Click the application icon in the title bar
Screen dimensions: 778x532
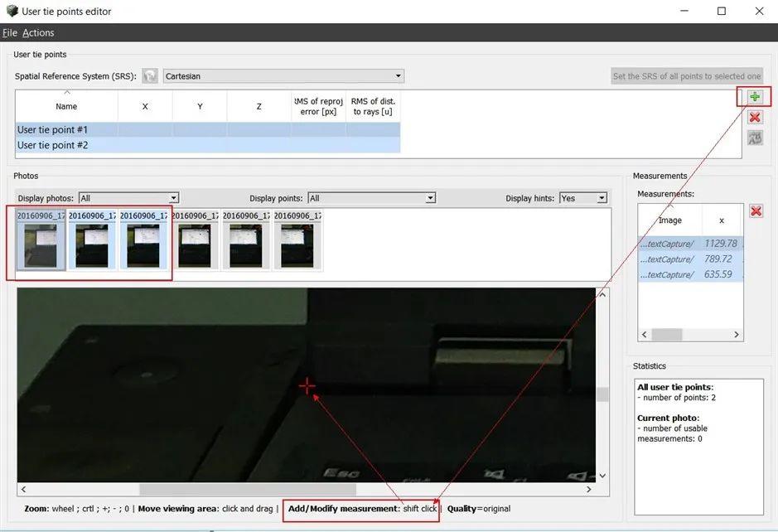click(x=11, y=11)
